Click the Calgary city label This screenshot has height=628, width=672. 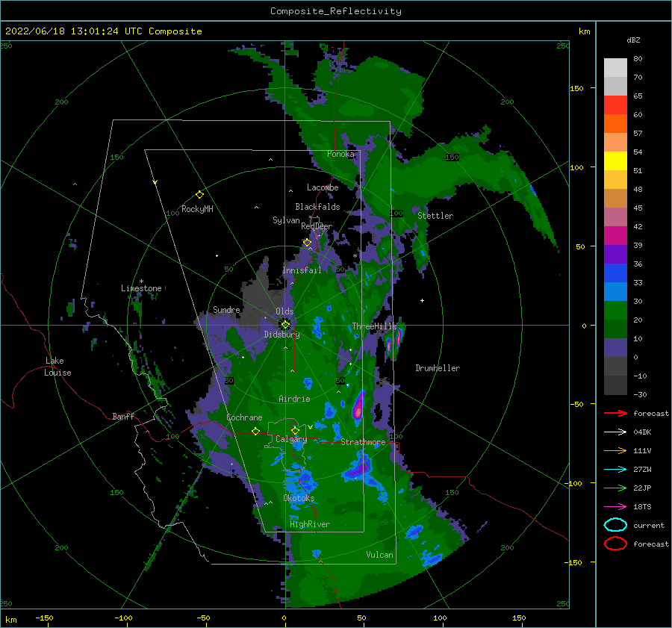click(291, 439)
